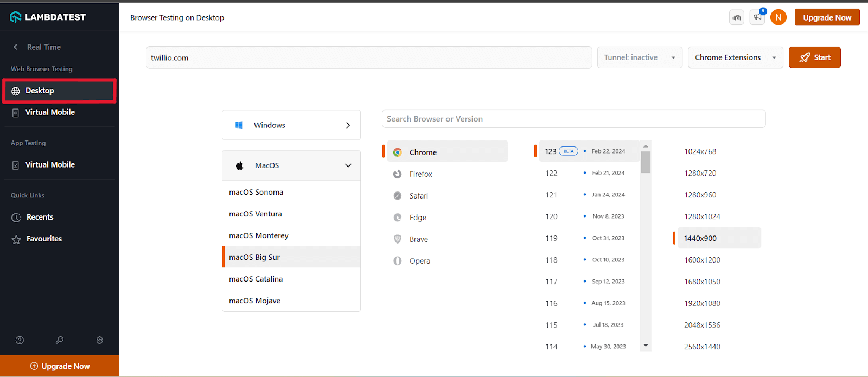Screen dimensions: 868x377
Task: Select the Safari browser icon
Action: pyautogui.click(x=398, y=196)
